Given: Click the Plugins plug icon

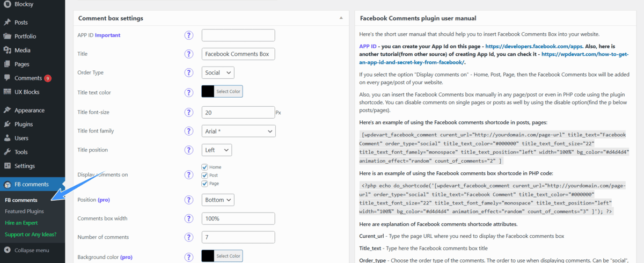Looking at the screenshot, I should click(7, 125).
